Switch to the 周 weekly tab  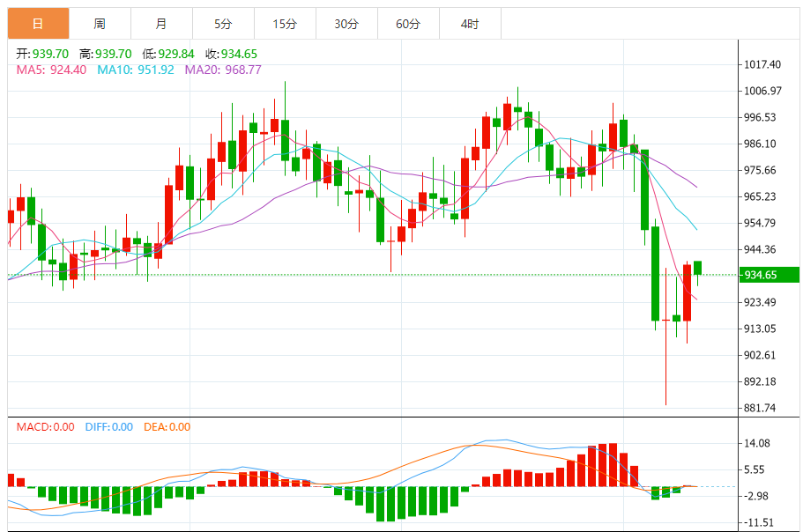pyautogui.click(x=100, y=24)
